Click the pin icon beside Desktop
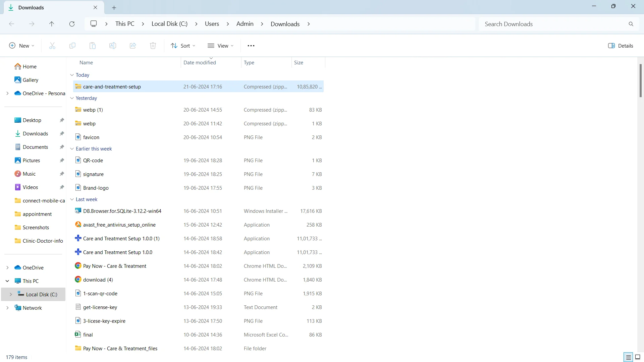 [62, 120]
